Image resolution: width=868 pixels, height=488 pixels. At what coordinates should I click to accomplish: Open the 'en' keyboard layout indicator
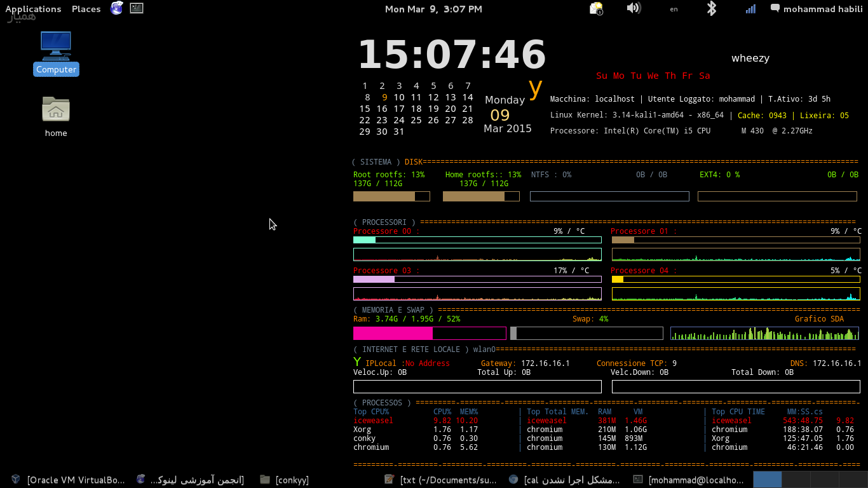674,9
